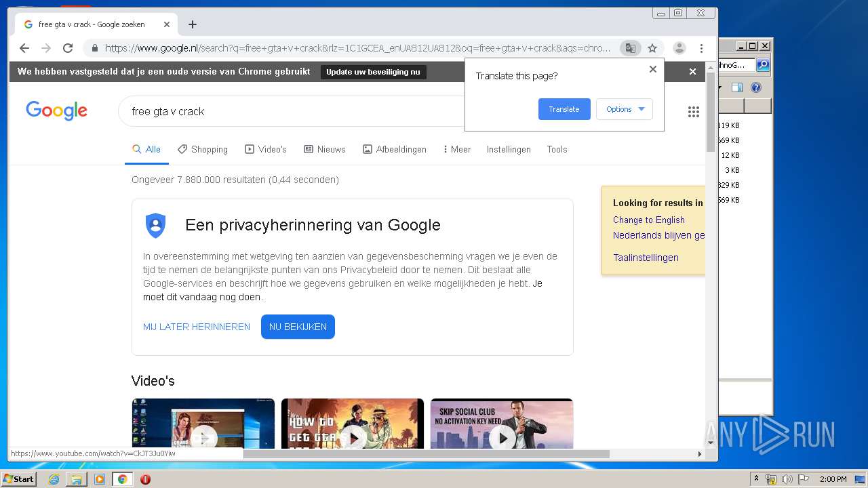Click the 'NU BEKIJKEN' button
868x488 pixels.
298,327
